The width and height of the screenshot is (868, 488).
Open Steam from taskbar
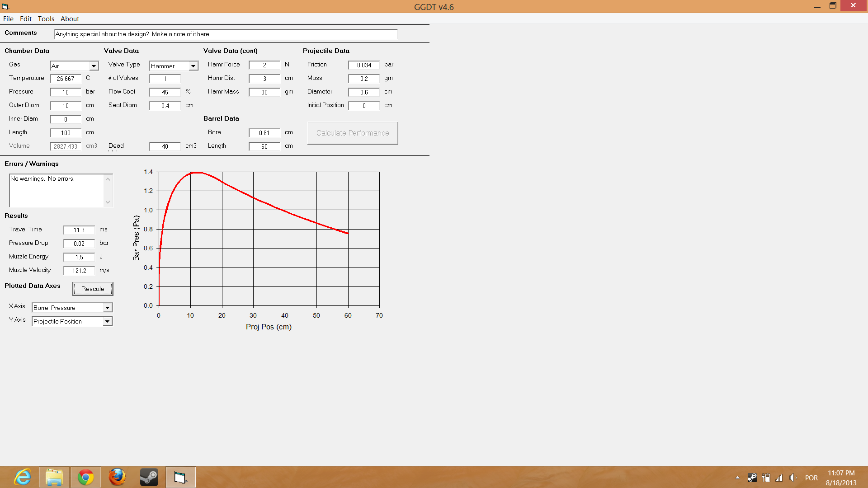[149, 477]
